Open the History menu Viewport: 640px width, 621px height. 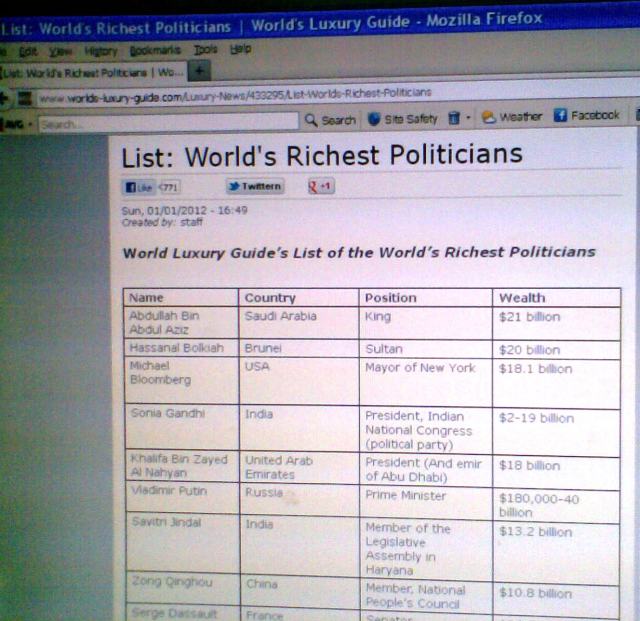click(x=101, y=50)
